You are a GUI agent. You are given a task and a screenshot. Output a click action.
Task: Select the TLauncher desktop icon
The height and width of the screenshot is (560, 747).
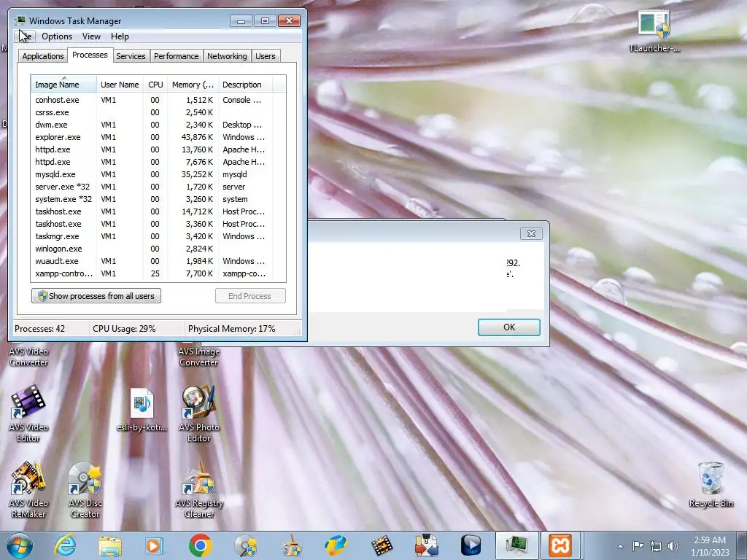pyautogui.click(x=654, y=31)
